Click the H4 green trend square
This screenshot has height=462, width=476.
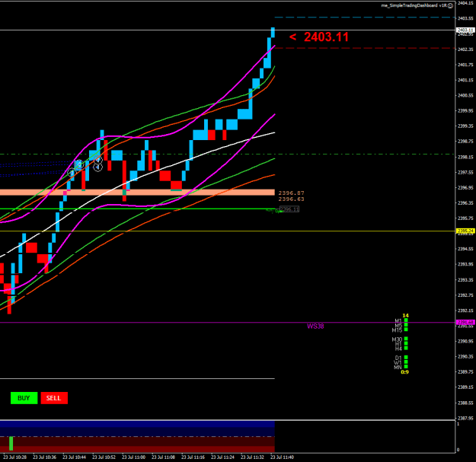pos(406,349)
